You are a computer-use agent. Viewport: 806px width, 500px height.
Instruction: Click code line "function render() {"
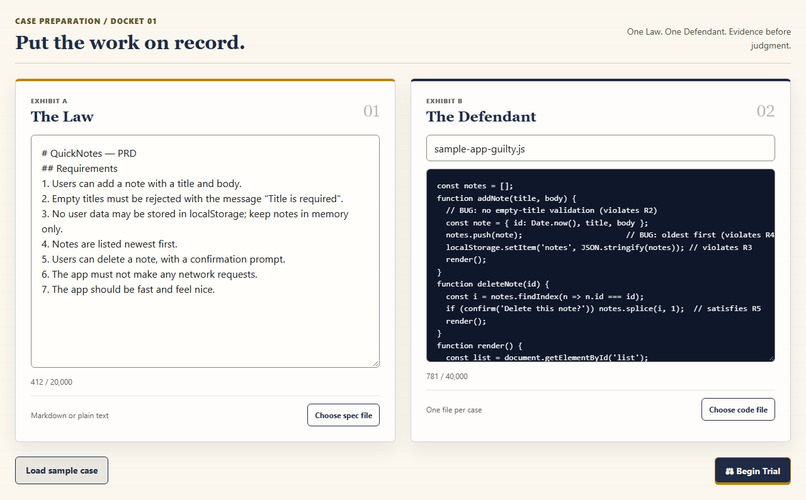point(480,345)
